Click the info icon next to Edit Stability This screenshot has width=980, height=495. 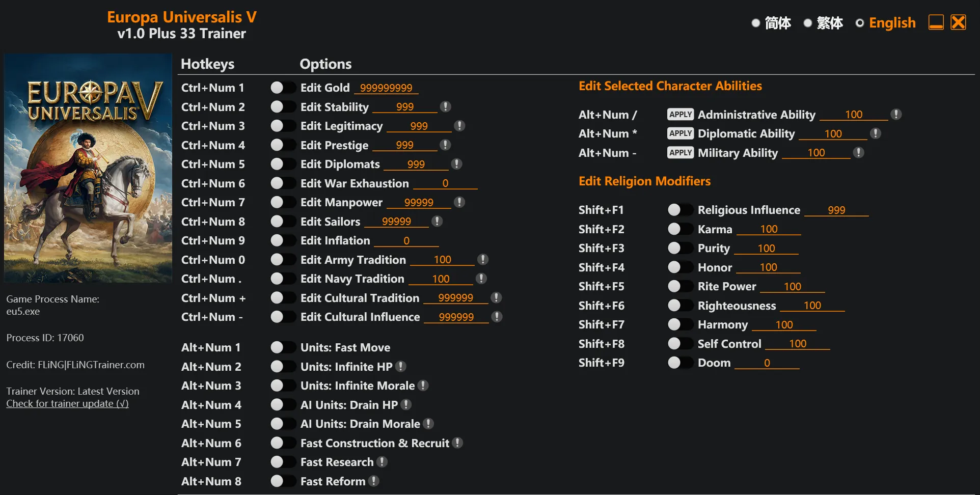pyautogui.click(x=446, y=106)
